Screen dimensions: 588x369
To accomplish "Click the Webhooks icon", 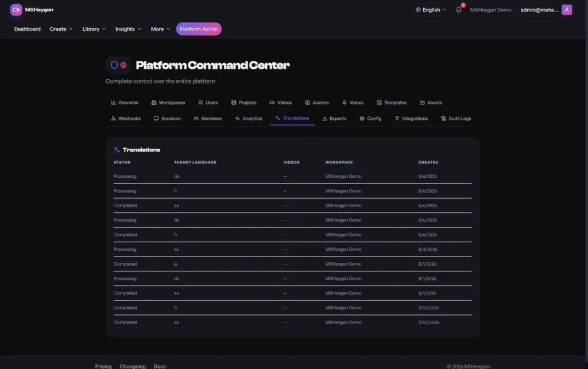I will tap(113, 118).
